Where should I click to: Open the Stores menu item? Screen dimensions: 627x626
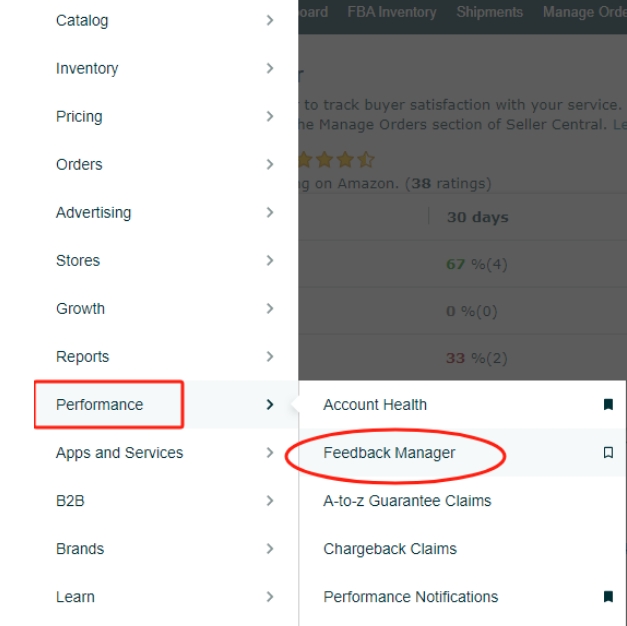pyautogui.click(x=78, y=260)
